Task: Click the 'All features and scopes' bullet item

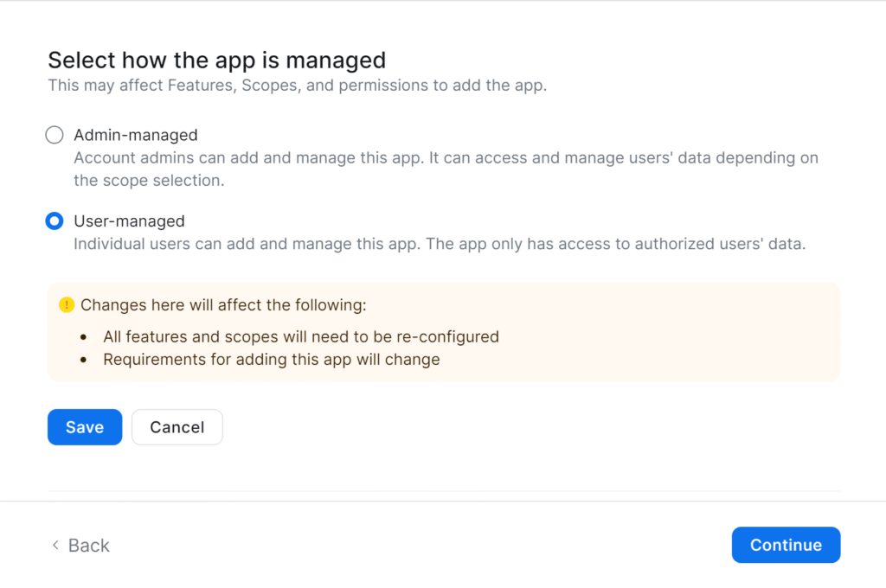Action: (301, 336)
